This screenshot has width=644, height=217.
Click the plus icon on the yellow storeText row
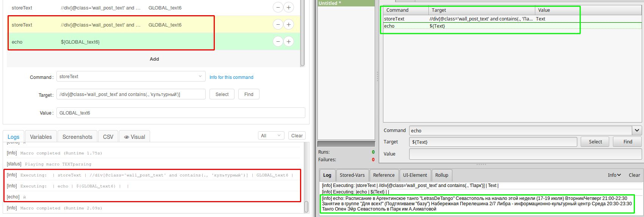coord(289,25)
